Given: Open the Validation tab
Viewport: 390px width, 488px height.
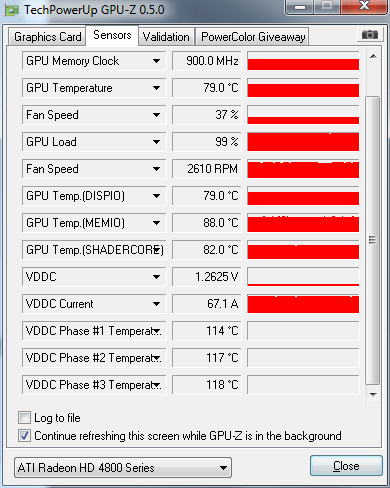Looking at the screenshot, I should [x=166, y=37].
